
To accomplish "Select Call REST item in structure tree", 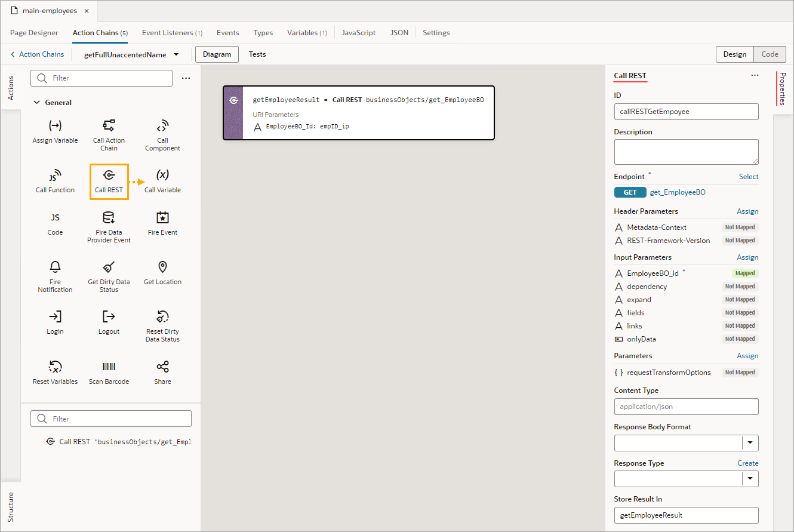I will [x=119, y=442].
